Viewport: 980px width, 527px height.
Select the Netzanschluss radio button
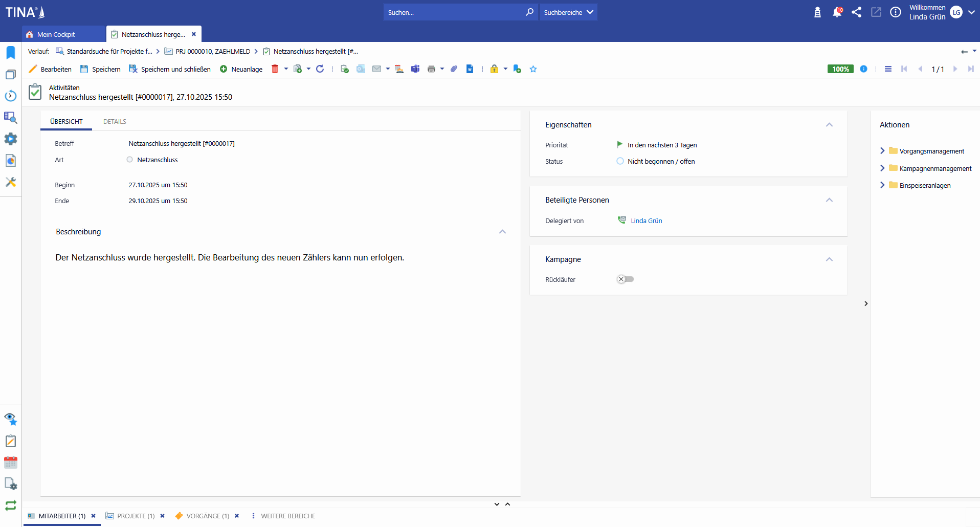[x=130, y=160]
